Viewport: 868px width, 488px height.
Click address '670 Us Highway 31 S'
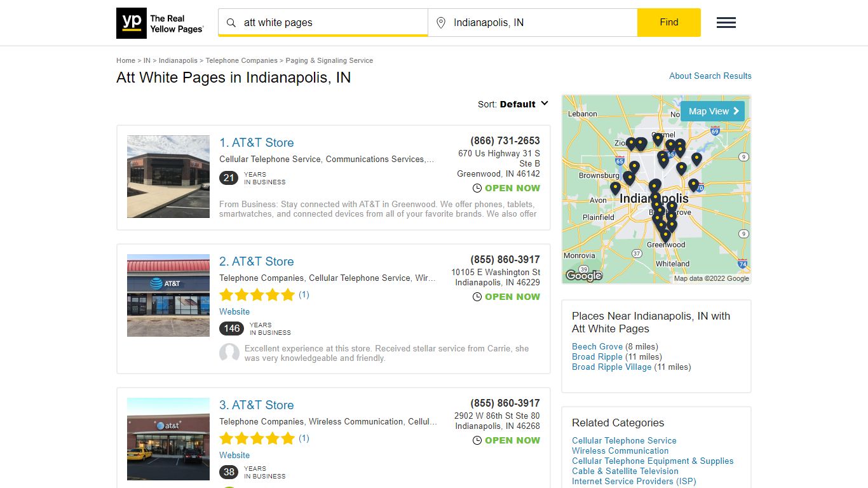point(499,153)
